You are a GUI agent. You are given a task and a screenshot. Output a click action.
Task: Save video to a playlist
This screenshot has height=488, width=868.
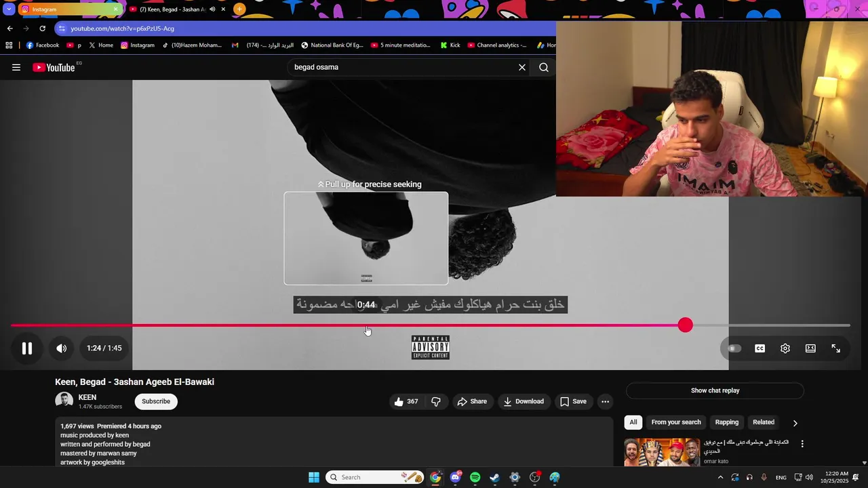tap(573, 401)
